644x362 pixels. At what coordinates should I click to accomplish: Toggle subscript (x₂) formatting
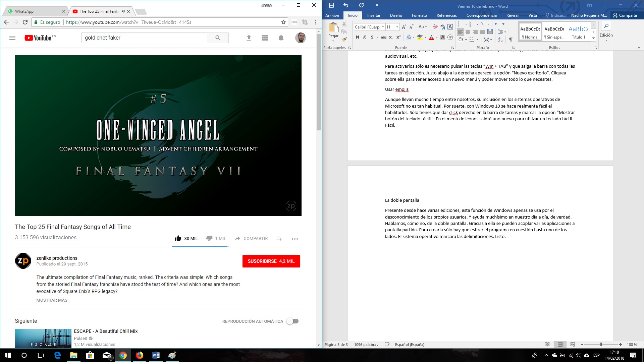tap(391, 37)
